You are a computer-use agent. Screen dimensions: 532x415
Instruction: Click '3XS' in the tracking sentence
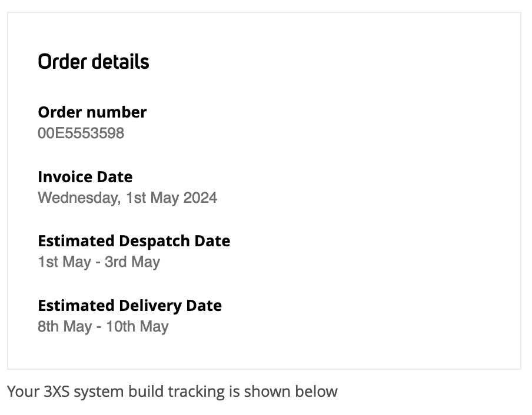(x=56, y=391)
